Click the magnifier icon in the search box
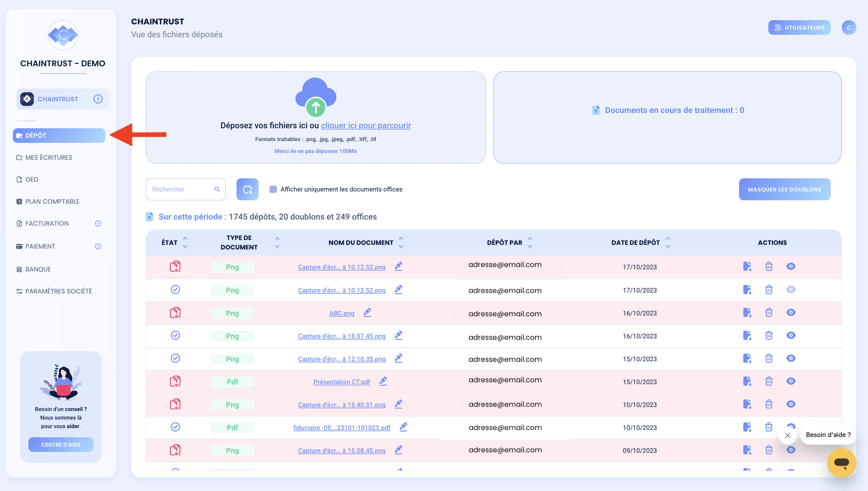The image size is (868, 491). 217,189
